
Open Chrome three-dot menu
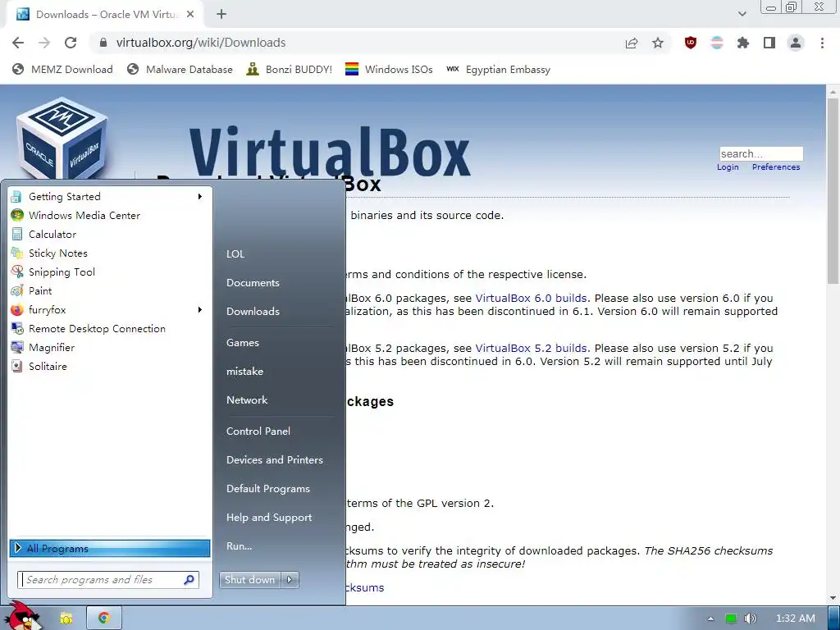click(x=822, y=43)
